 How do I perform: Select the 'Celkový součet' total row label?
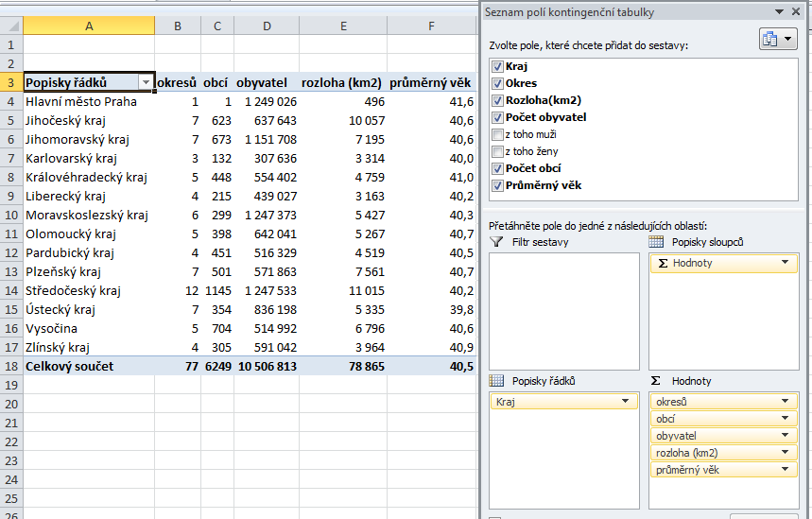(89, 366)
